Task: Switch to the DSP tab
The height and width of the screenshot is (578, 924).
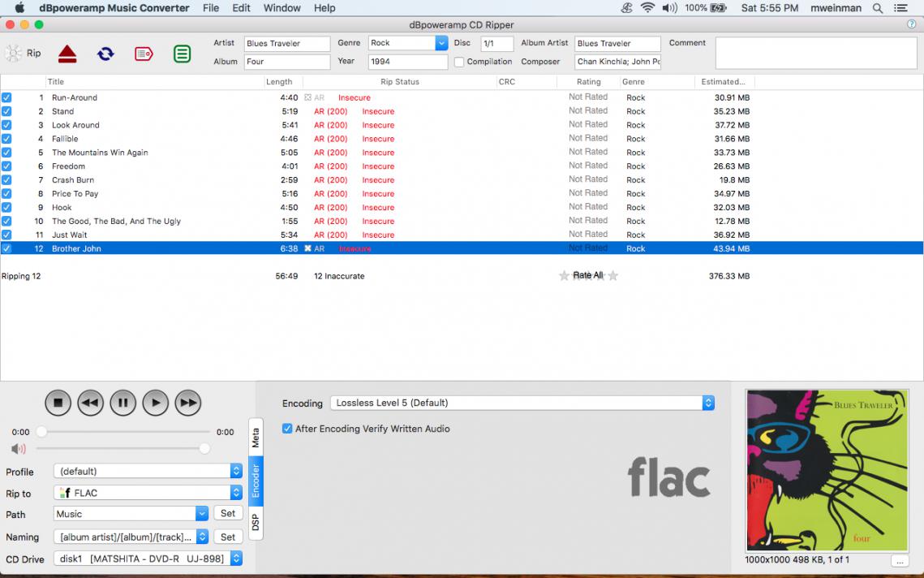Action: pyautogui.click(x=256, y=522)
